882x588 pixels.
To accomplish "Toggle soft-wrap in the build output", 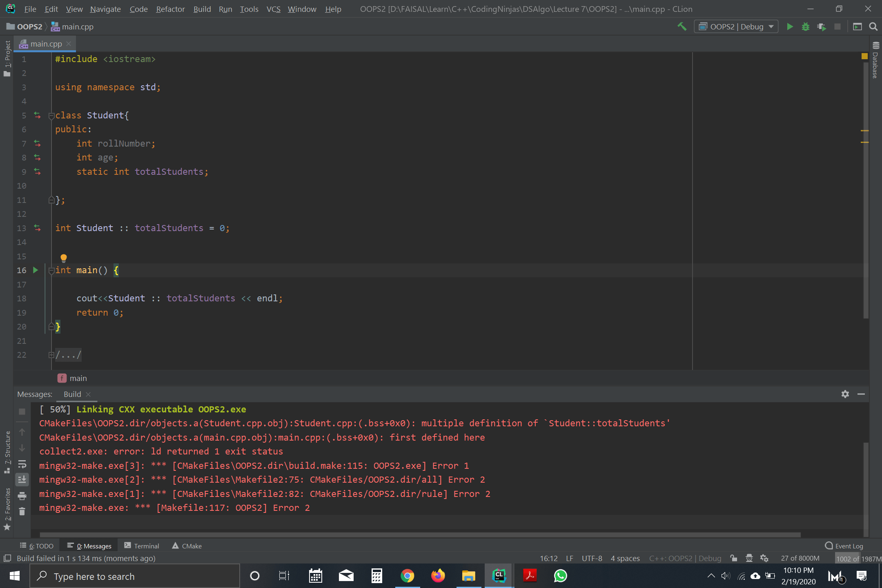I will (x=22, y=464).
